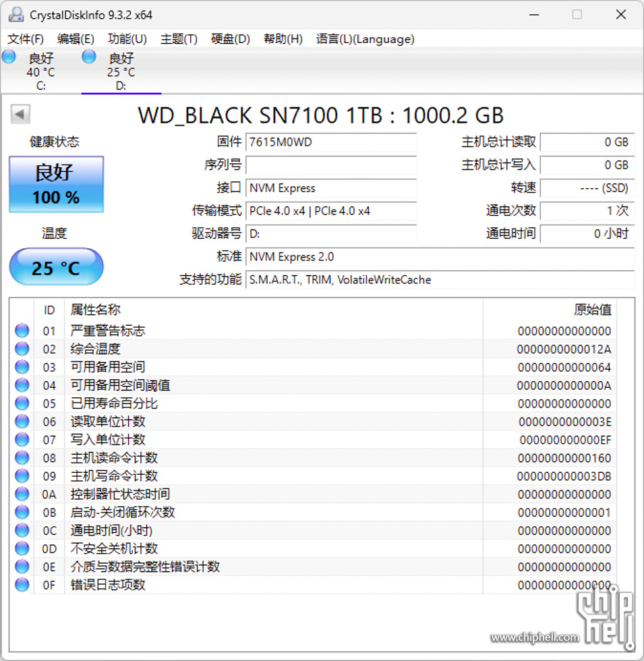Click the status orb for 03 可用备用空间
The image size is (644, 661).
pyautogui.click(x=22, y=367)
